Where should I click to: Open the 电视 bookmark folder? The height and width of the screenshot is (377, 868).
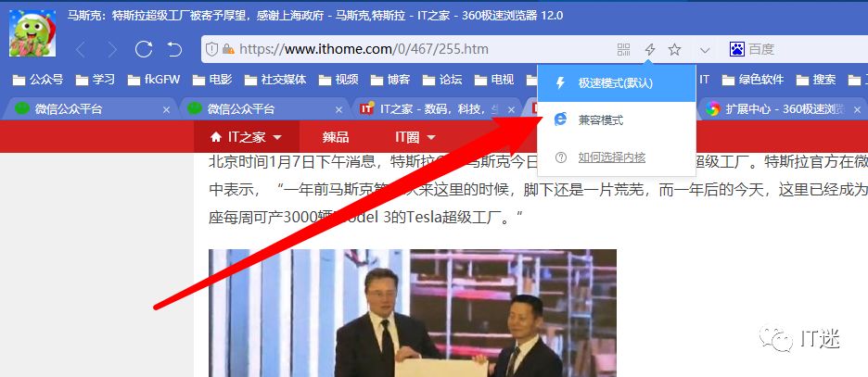tap(494, 80)
